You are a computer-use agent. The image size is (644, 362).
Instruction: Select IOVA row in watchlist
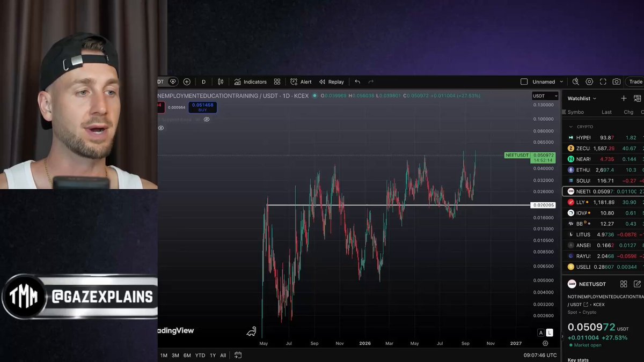[x=603, y=213]
